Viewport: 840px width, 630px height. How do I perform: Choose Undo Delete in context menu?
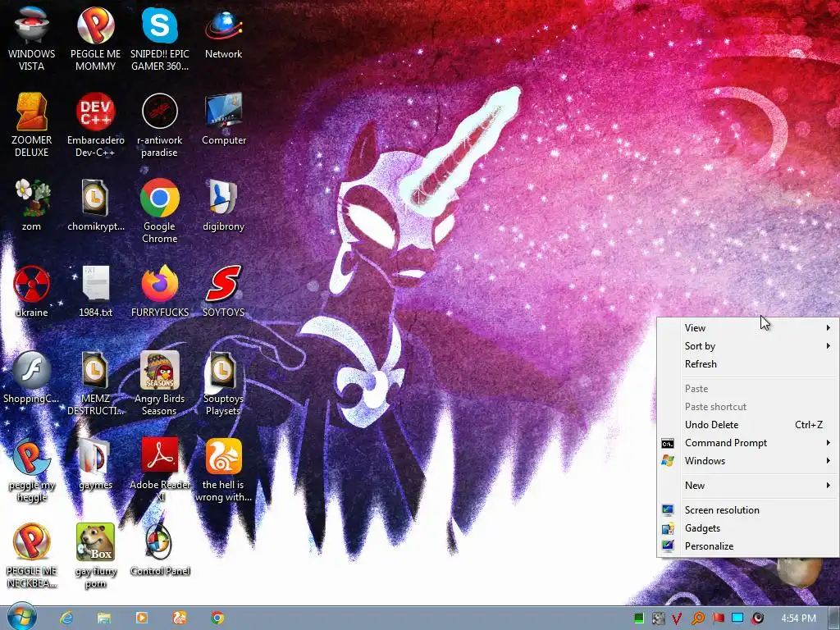click(748, 424)
